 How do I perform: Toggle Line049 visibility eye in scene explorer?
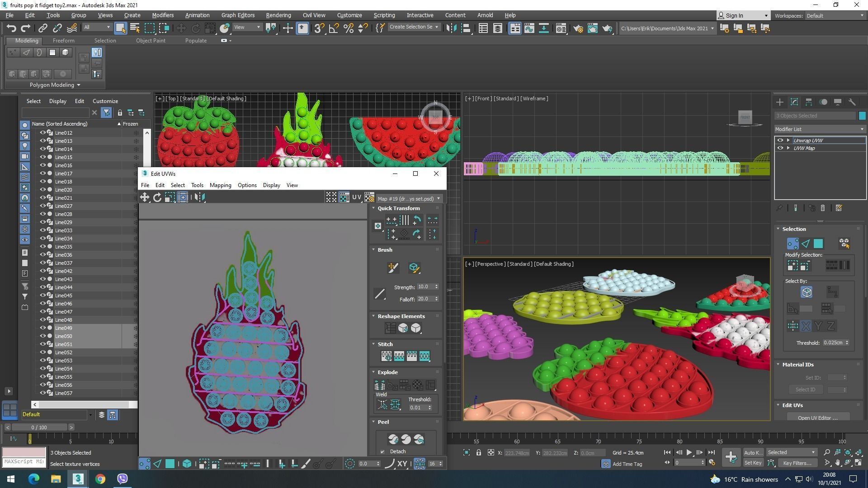[x=42, y=328]
